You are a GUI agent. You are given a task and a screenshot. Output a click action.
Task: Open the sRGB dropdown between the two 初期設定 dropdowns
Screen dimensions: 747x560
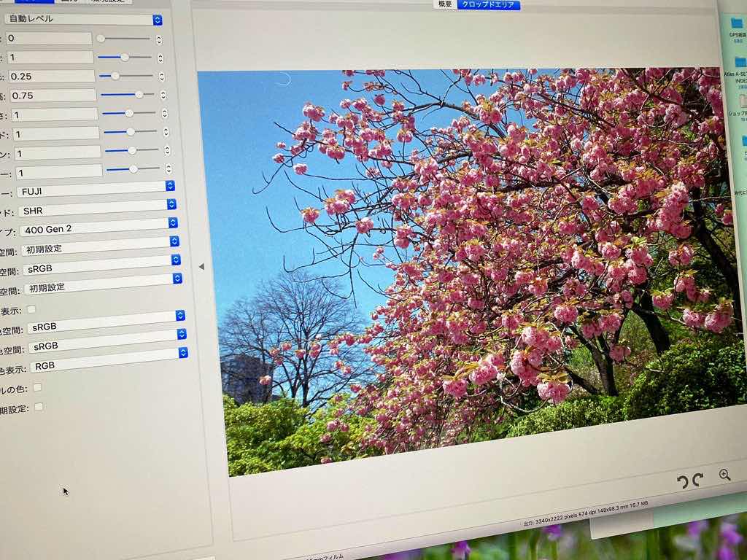pos(102,265)
